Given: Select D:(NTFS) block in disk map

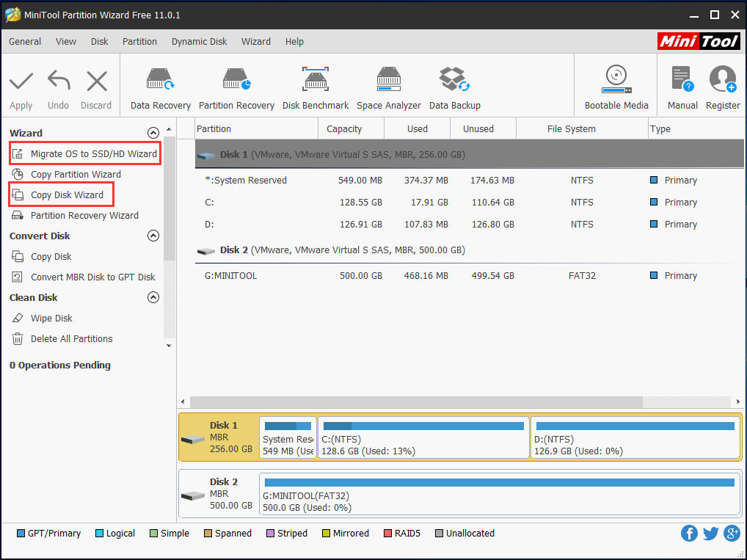Looking at the screenshot, I should coord(635,437).
